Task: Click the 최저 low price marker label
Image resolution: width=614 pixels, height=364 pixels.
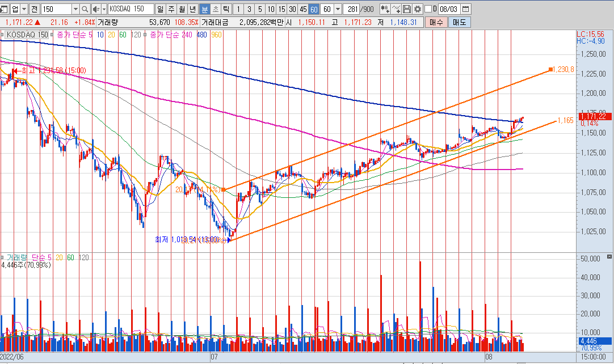Action: click(187, 239)
